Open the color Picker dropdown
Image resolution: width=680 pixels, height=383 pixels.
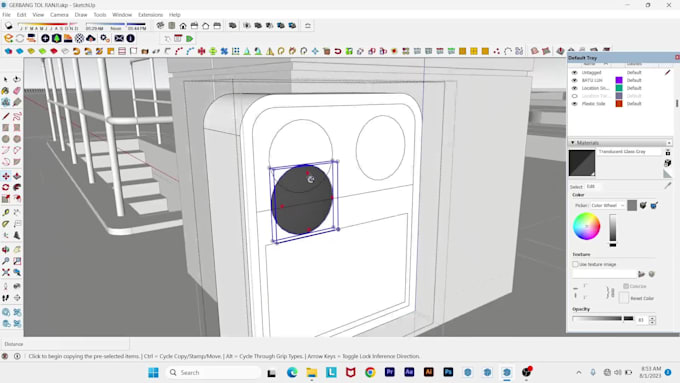(x=607, y=205)
